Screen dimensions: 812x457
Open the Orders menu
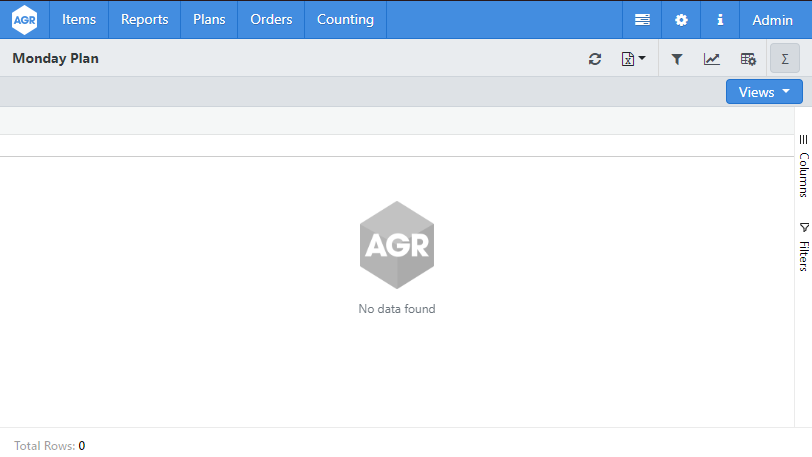click(x=271, y=20)
